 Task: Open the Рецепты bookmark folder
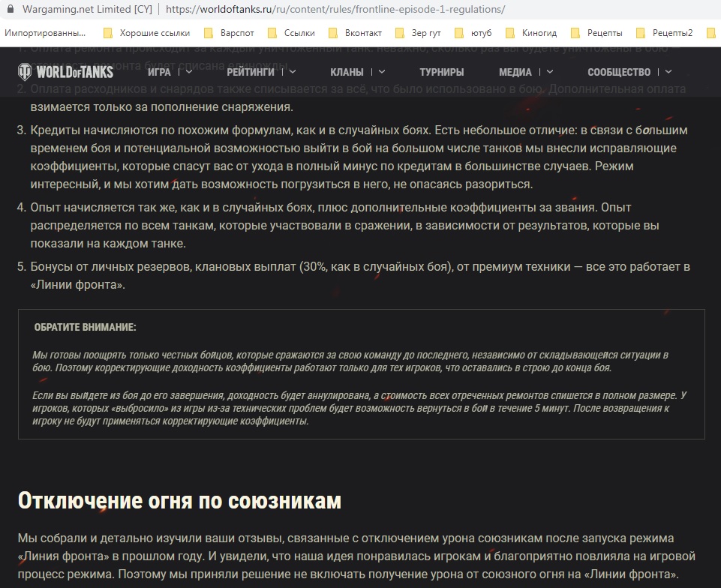point(597,33)
